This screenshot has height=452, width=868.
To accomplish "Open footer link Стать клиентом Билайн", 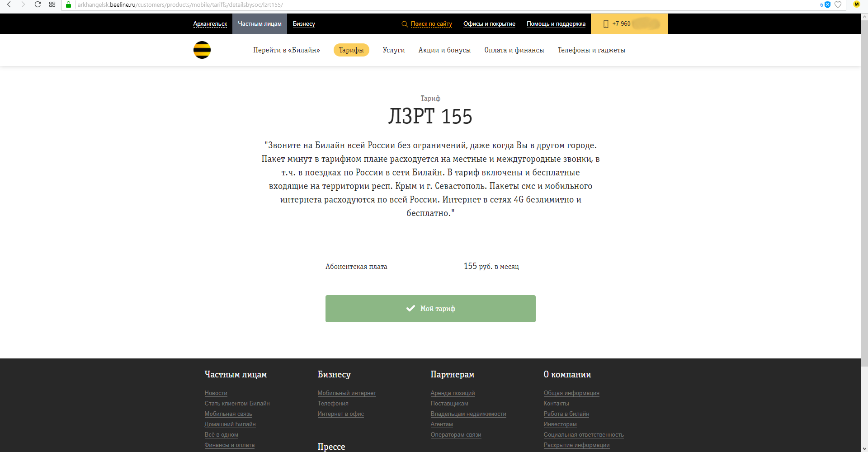I will (x=237, y=404).
